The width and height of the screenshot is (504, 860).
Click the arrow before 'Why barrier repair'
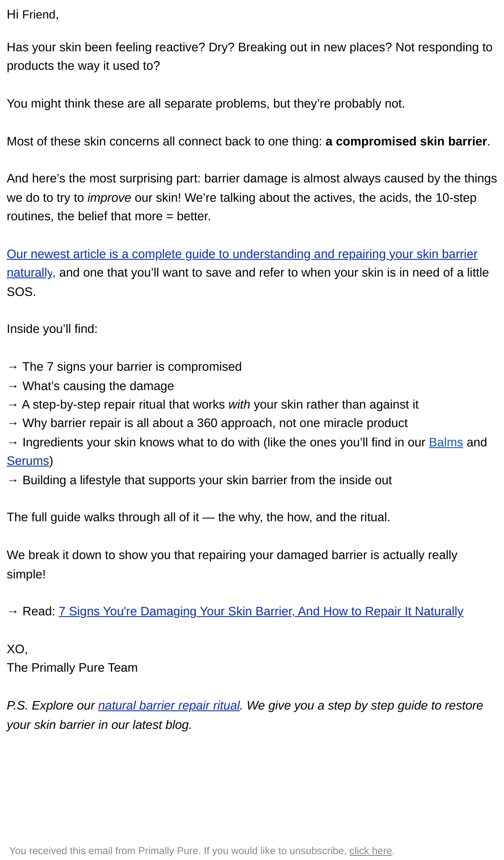[13, 423]
